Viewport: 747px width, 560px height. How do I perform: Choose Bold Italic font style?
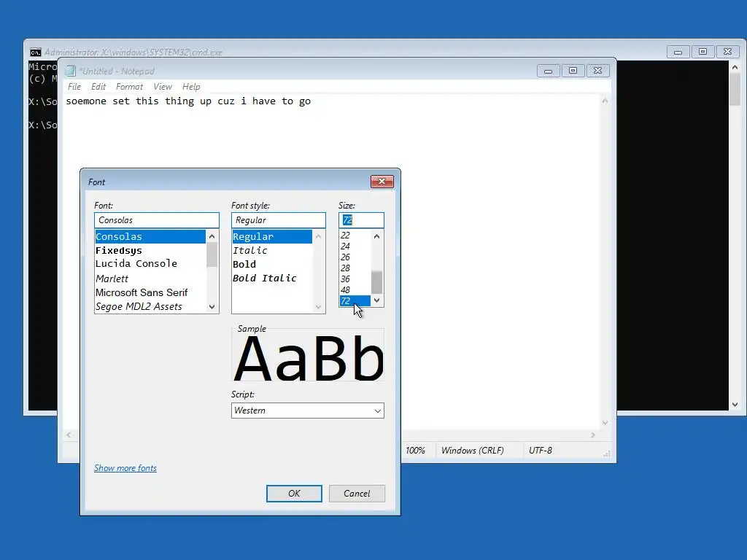(x=272, y=278)
